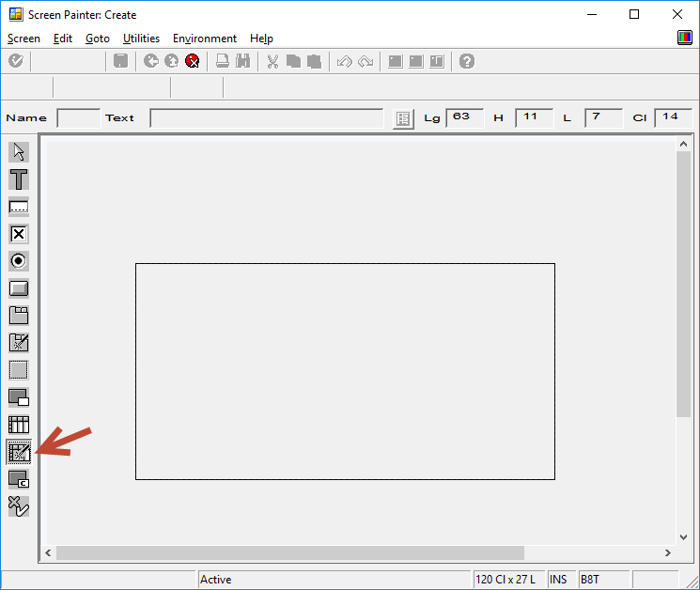Select the Tabstrip wizard tool

click(x=18, y=343)
